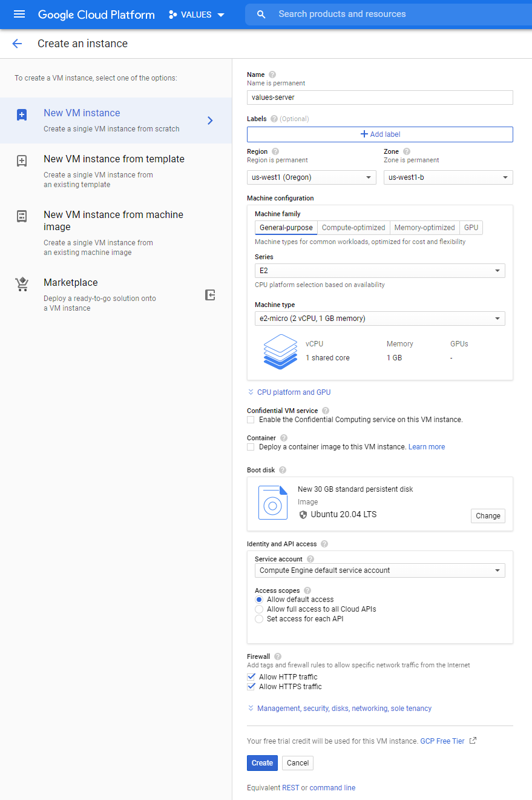
Task: Select Allow full access to all Cloud APIs
Action: pos(259,609)
